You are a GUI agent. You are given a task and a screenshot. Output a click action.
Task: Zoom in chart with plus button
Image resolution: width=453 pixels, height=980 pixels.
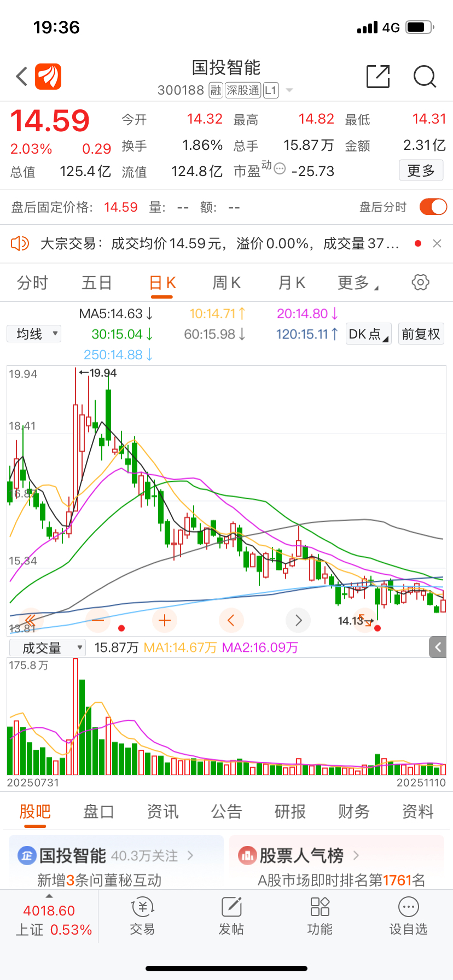[x=165, y=620]
